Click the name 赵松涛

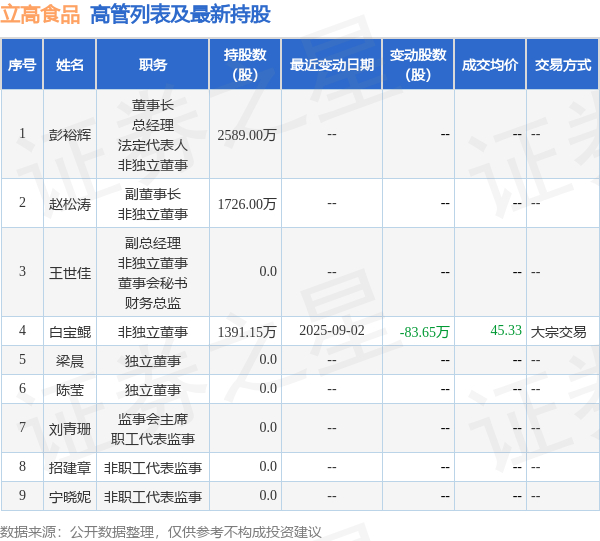(x=70, y=204)
